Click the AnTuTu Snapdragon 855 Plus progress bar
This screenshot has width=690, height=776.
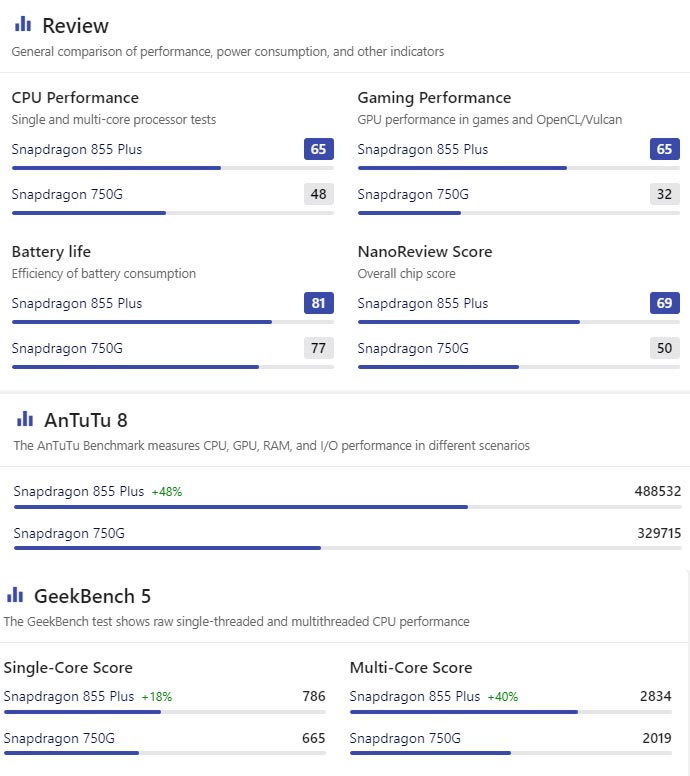pyautogui.click(x=240, y=507)
